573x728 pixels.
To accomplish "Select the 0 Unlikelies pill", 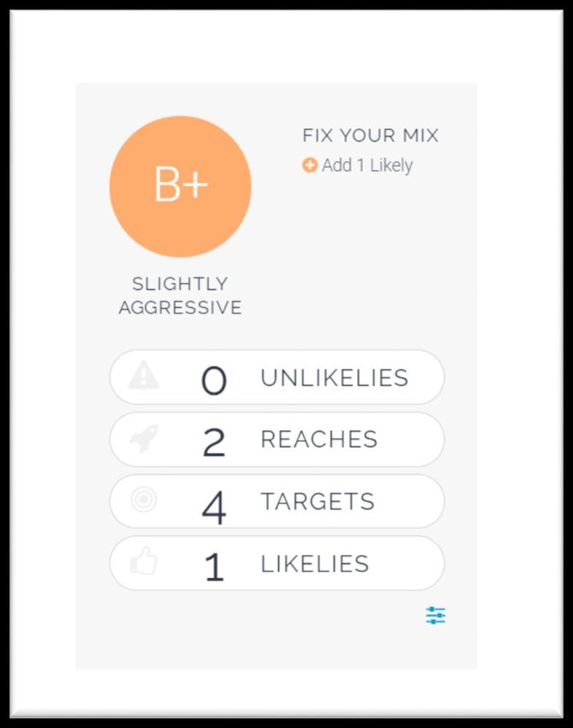I will coord(278,378).
